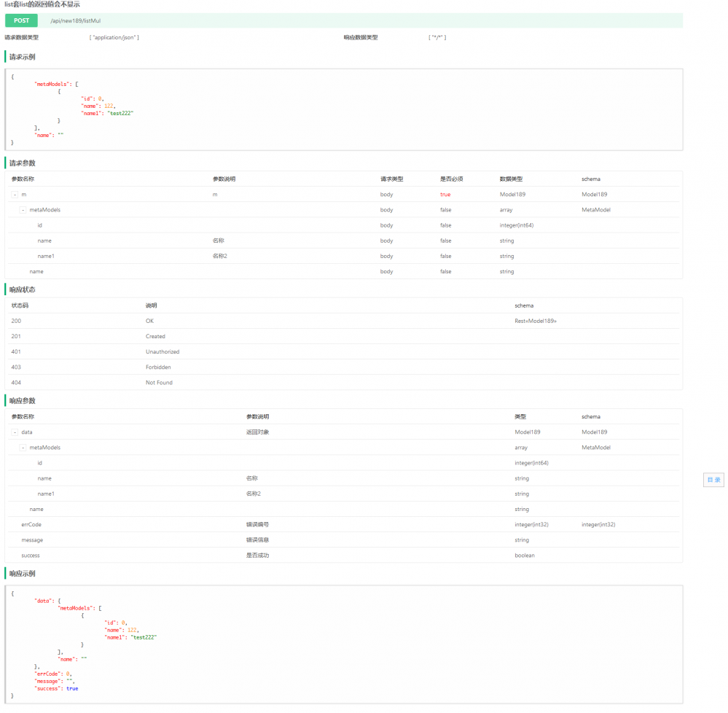This screenshot has width=728, height=713.
Task: Collapse the "data" response parameter row
Action: click(15, 432)
